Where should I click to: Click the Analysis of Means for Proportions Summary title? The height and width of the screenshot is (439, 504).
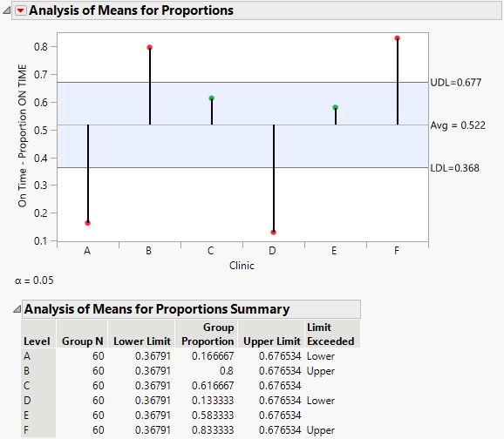(157, 309)
